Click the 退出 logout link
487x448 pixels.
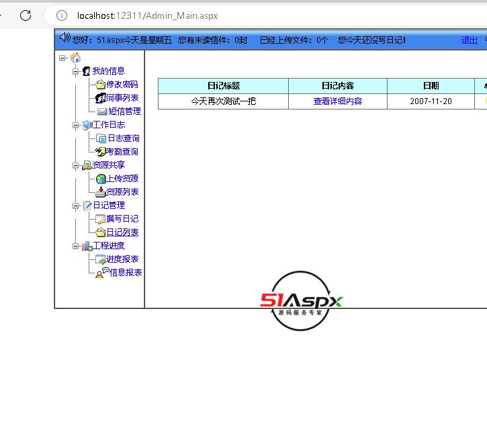(x=470, y=40)
